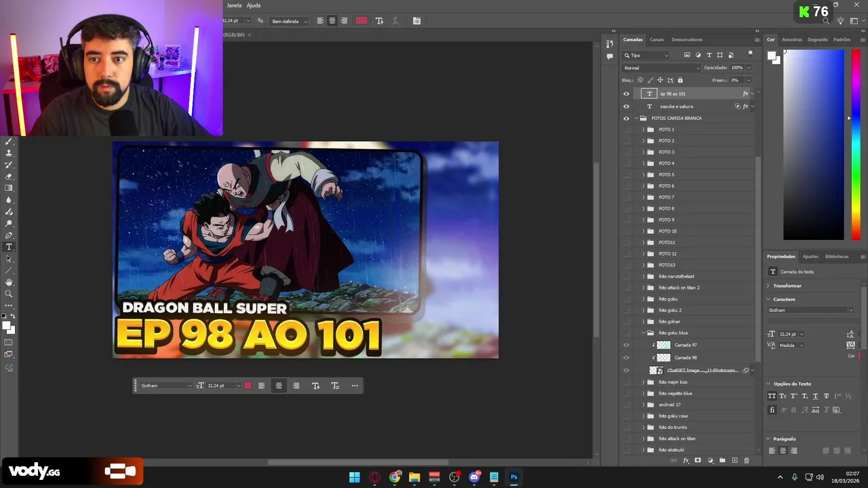Pick the Pen tool in the toolbar
The image size is (868, 488).
9,235
